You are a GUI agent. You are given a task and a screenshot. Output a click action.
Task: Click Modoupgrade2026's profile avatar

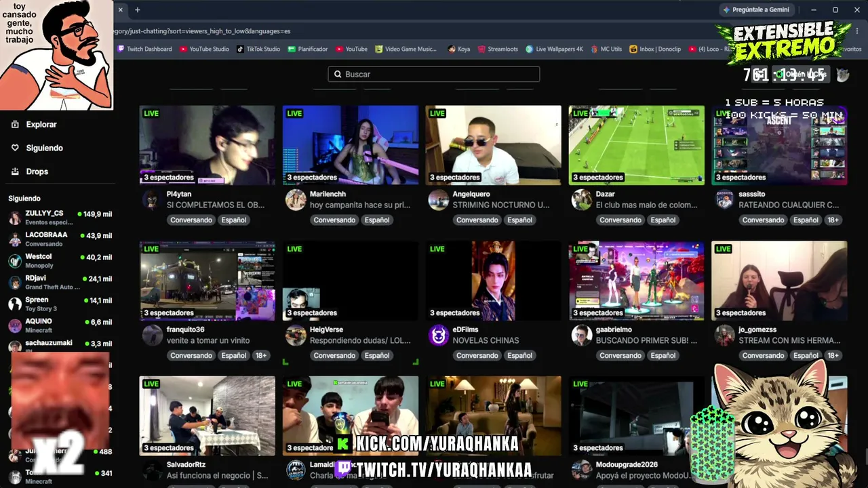[581, 470]
